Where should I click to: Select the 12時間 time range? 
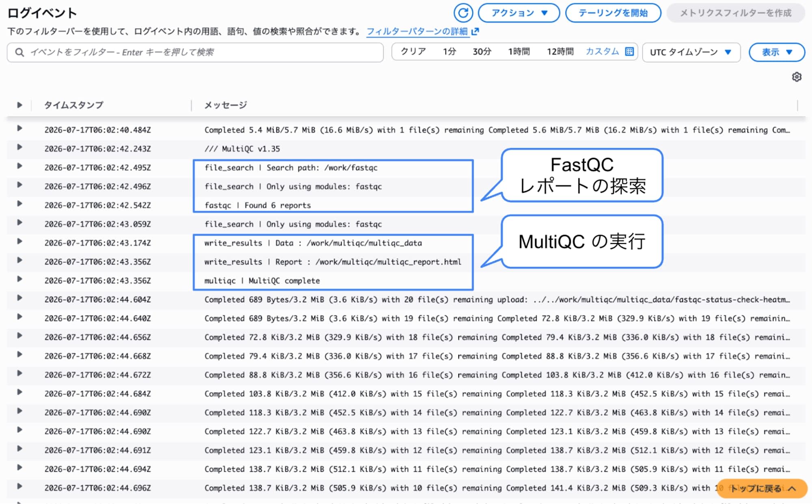(560, 52)
